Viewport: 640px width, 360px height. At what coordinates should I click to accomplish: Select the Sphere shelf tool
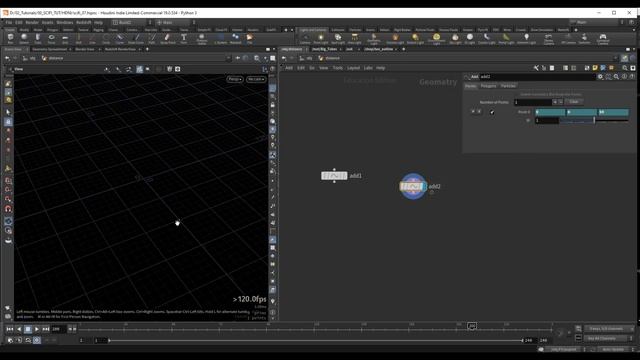24,38
